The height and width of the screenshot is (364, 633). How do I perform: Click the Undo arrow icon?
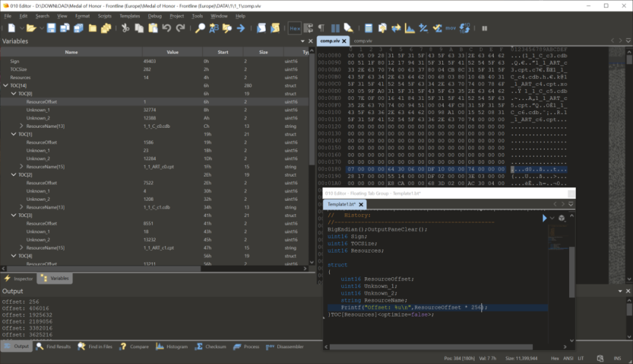166,28
